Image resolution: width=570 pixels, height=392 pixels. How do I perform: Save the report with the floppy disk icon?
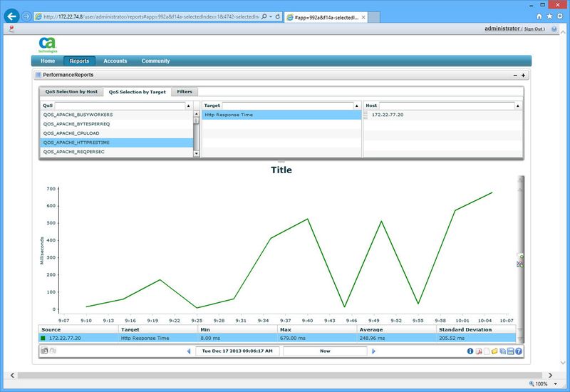(x=510, y=351)
